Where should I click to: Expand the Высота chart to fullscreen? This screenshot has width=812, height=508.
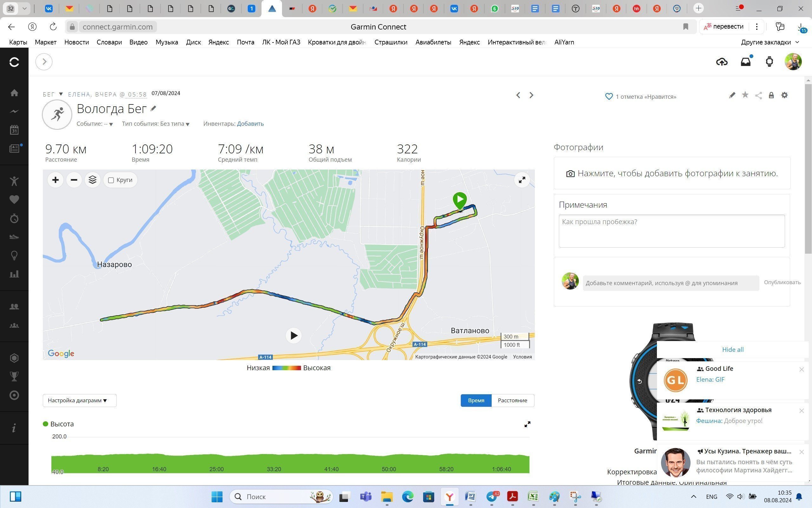click(527, 424)
